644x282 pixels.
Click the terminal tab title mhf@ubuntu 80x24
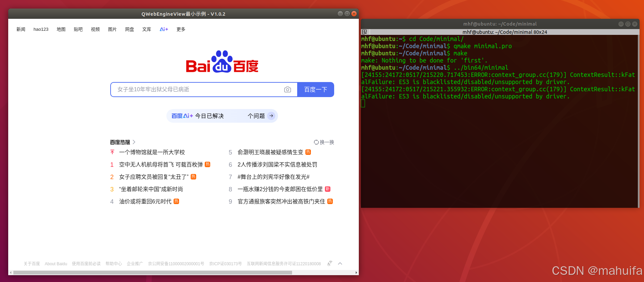pos(505,32)
